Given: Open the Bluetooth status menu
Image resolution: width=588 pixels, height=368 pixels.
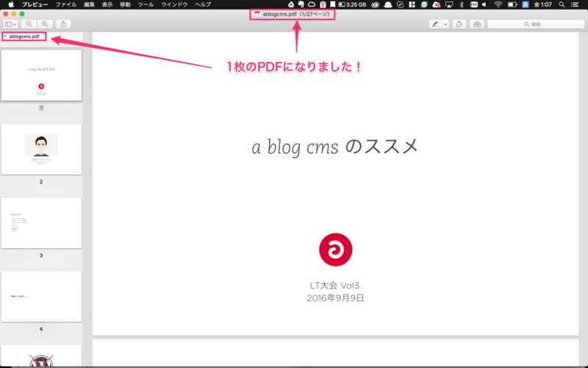Looking at the screenshot, I should coord(462,4).
